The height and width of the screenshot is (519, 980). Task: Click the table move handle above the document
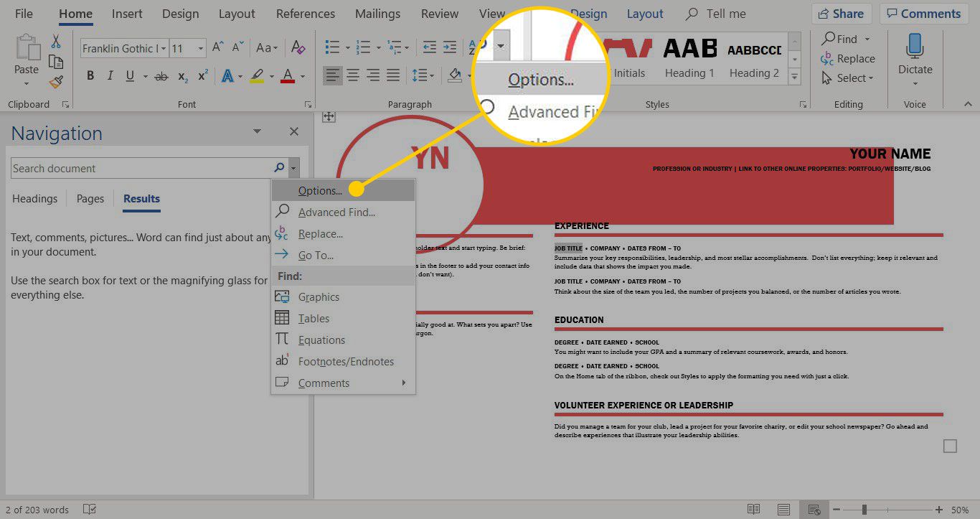pyautogui.click(x=329, y=117)
